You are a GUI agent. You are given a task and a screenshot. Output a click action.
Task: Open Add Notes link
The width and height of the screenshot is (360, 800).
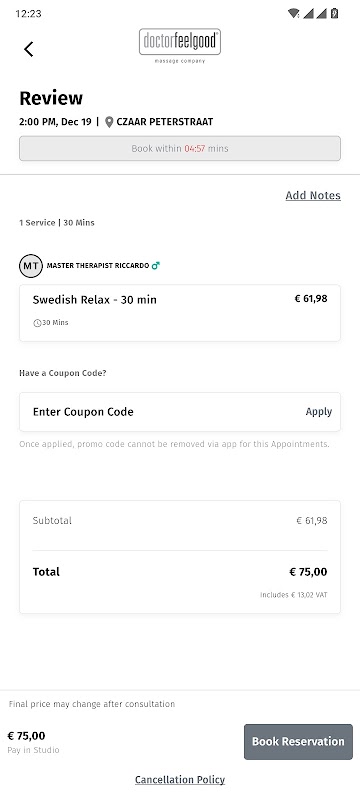[x=313, y=195]
